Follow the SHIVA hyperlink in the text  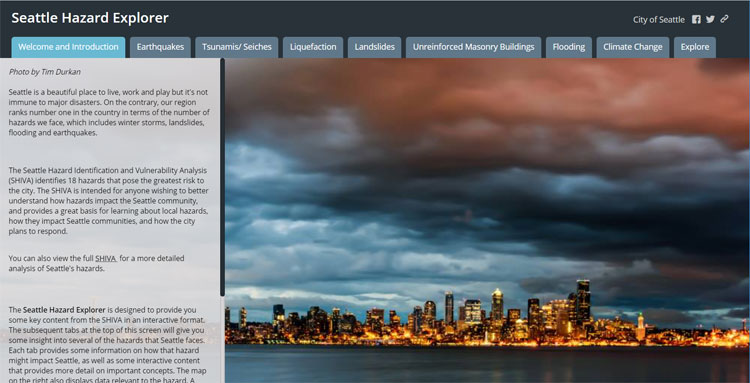(x=106, y=259)
